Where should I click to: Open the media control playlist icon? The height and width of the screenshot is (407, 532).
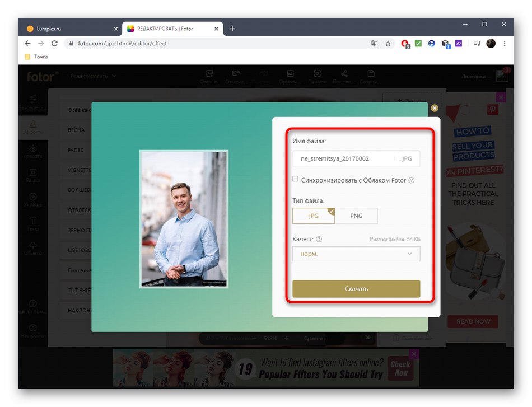point(477,44)
